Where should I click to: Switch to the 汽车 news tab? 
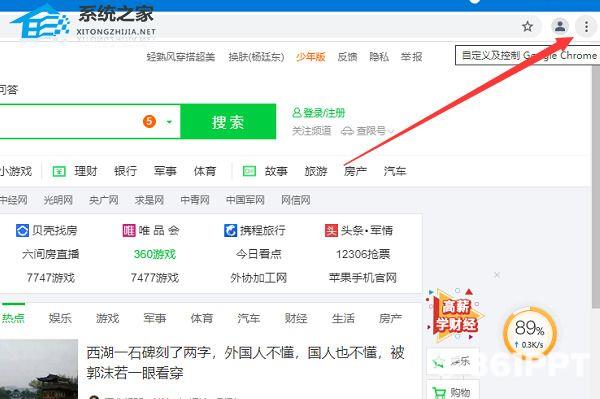[249, 318]
